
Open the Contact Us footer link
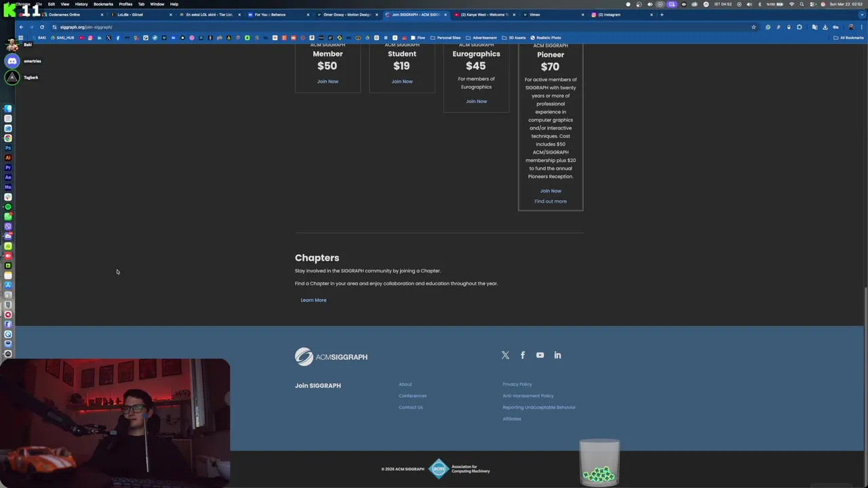click(411, 407)
